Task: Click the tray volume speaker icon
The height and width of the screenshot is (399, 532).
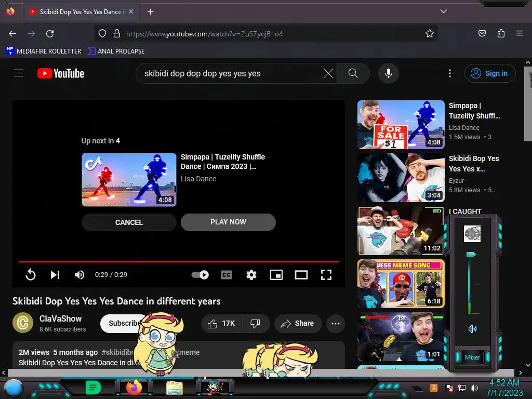Action: coord(474,388)
